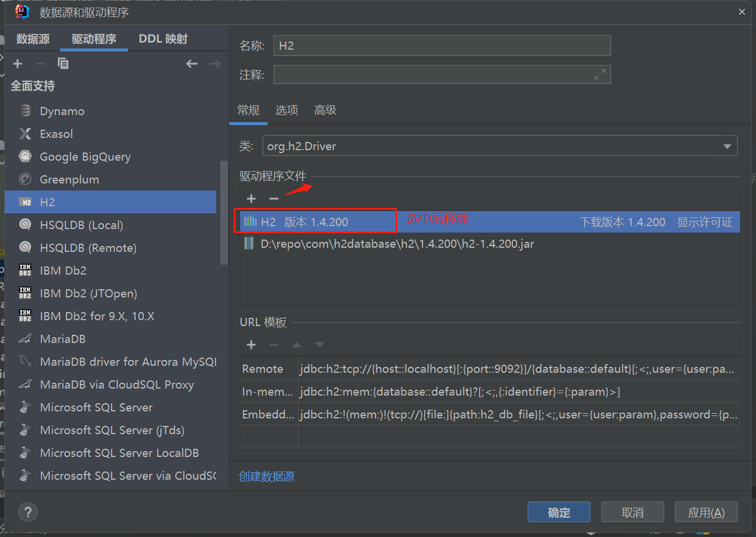This screenshot has height=537, width=756.
Task: Click 下载版本 1.4.200 link
Action: pyautogui.click(x=622, y=222)
